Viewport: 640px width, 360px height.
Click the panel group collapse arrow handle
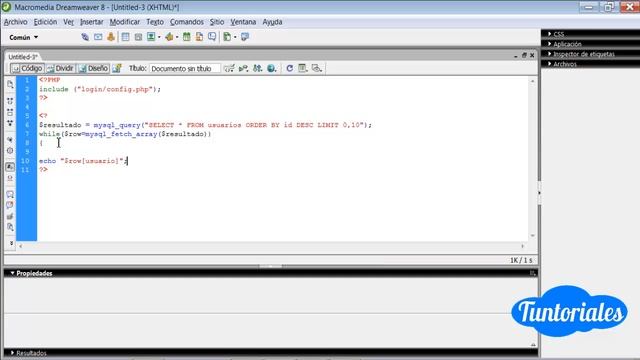pos(539,193)
